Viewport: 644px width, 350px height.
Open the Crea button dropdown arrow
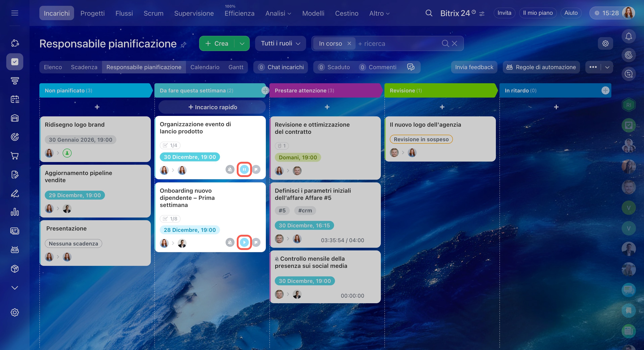pyautogui.click(x=242, y=43)
